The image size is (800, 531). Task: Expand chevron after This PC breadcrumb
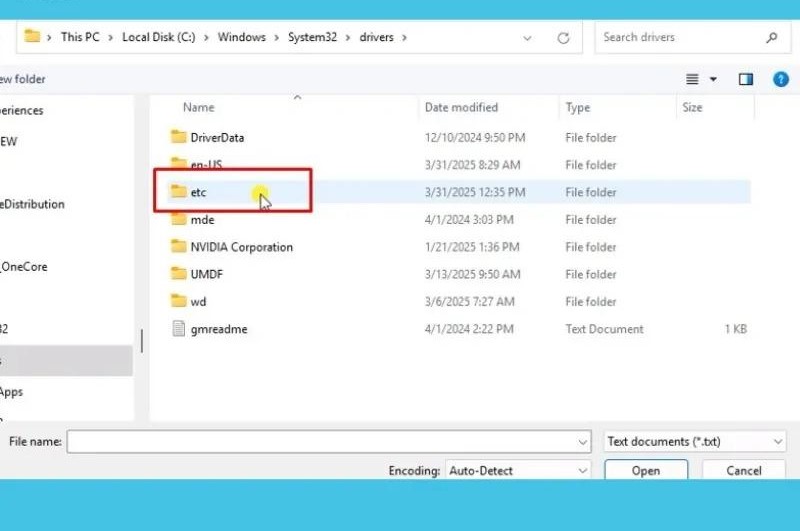click(x=110, y=38)
